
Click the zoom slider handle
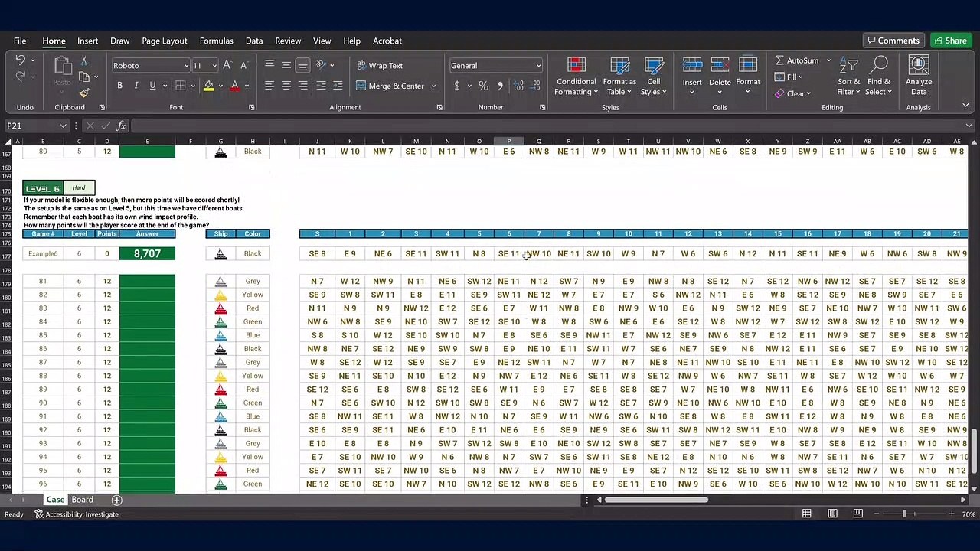[904, 514]
